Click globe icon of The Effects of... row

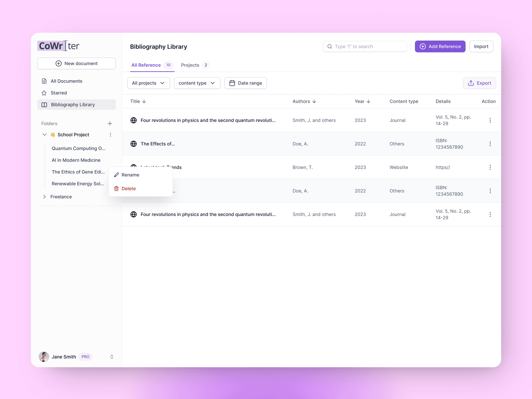[x=134, y=144]
